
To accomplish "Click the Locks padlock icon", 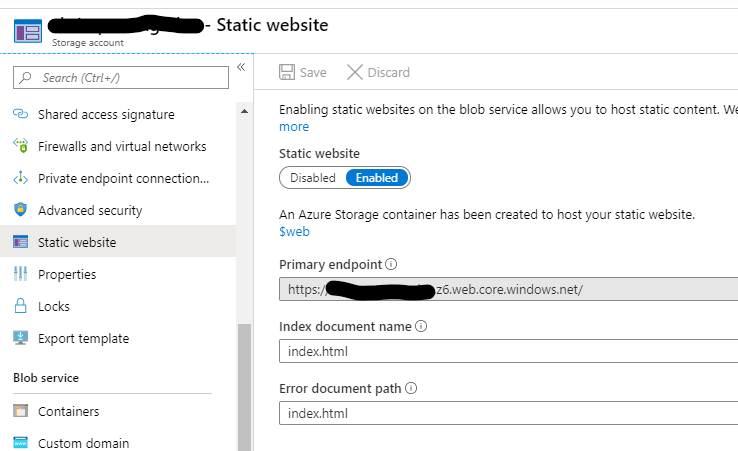I will pos(20,306).
